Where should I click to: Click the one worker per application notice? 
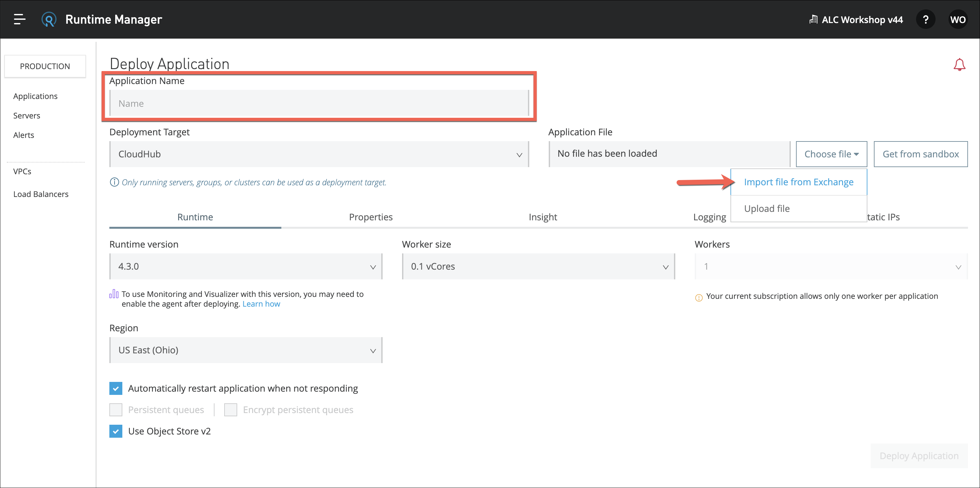pyautogui.click(x=822, y=296)
